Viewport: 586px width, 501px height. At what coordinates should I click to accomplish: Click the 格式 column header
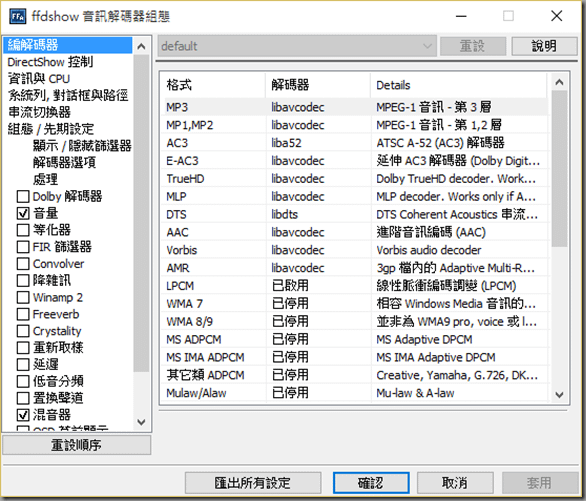coord(213,85)
